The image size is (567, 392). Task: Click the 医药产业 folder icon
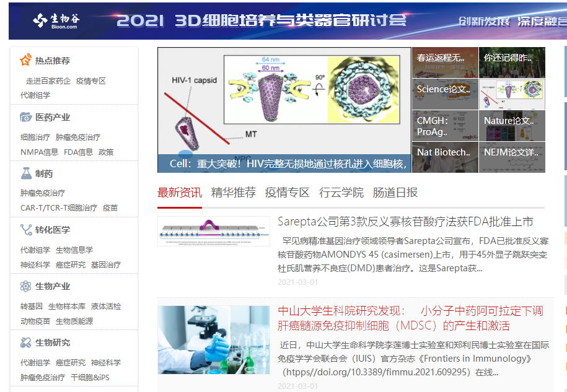tap(25, 116)
